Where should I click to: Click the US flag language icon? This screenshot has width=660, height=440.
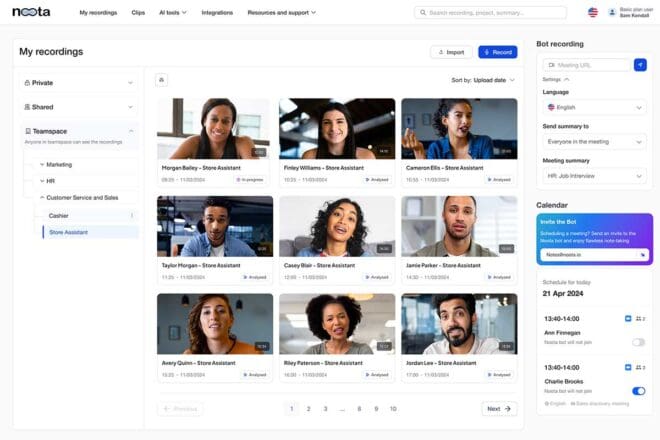592,12
